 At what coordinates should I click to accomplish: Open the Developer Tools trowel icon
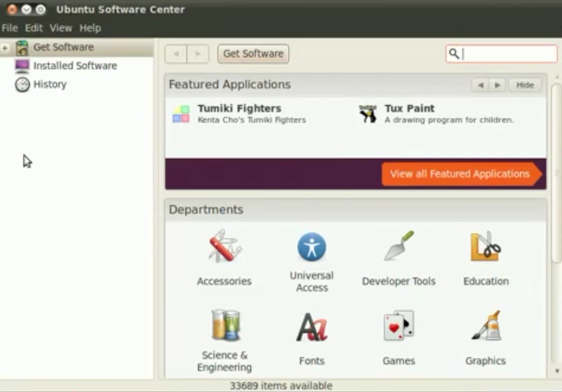[x=399, y=246]
